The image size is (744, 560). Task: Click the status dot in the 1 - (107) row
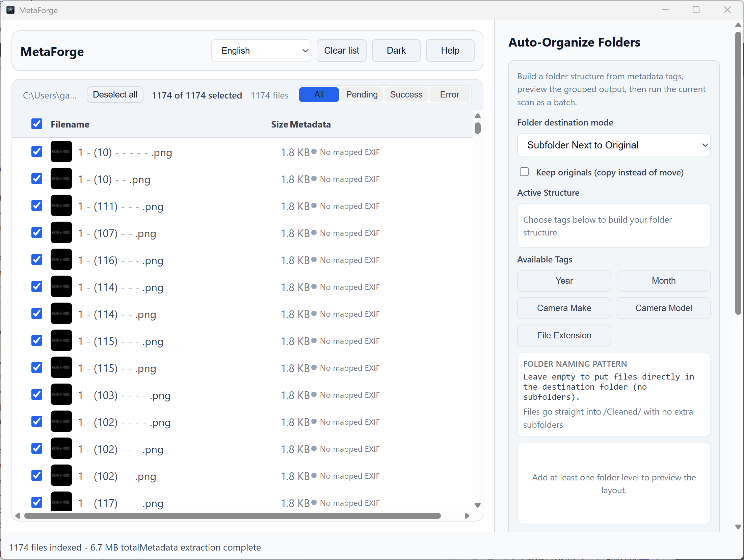(x=314, y=232)
